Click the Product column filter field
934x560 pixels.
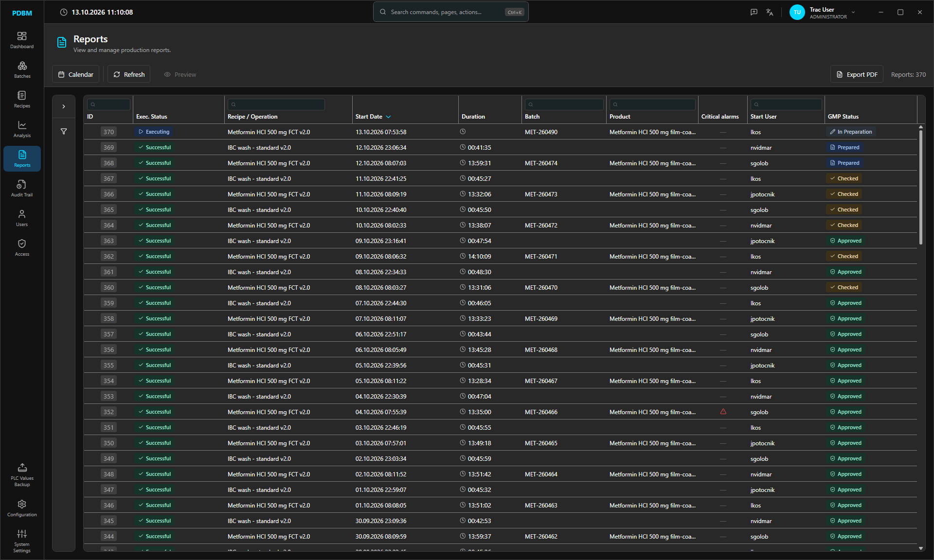(652, 105)
